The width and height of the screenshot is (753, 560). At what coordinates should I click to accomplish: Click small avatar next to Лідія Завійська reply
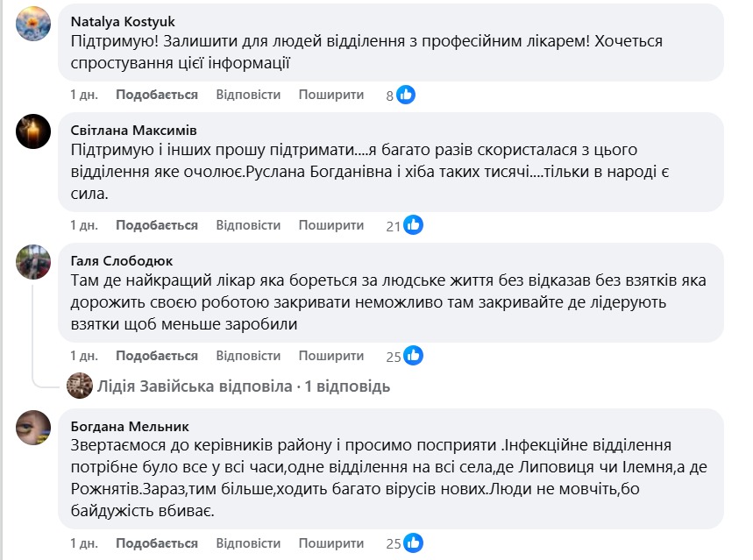click(x=80, y=386)
